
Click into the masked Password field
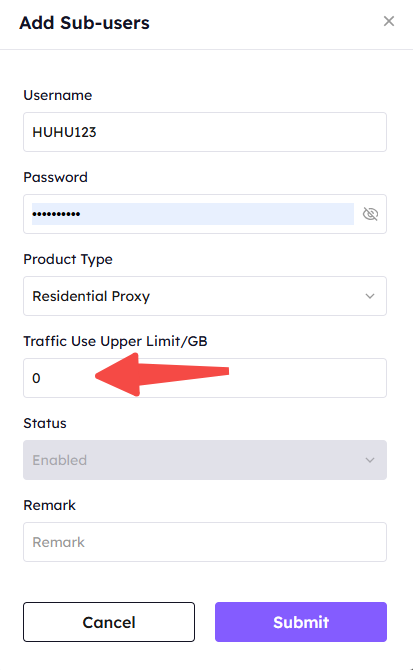click(x=193, y=214)
